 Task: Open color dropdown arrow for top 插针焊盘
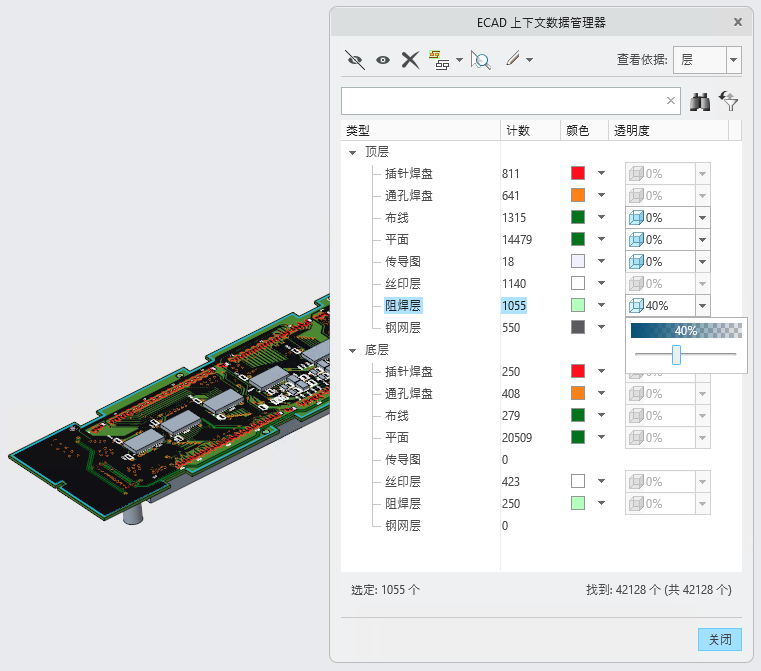click(x=601, y=173)
